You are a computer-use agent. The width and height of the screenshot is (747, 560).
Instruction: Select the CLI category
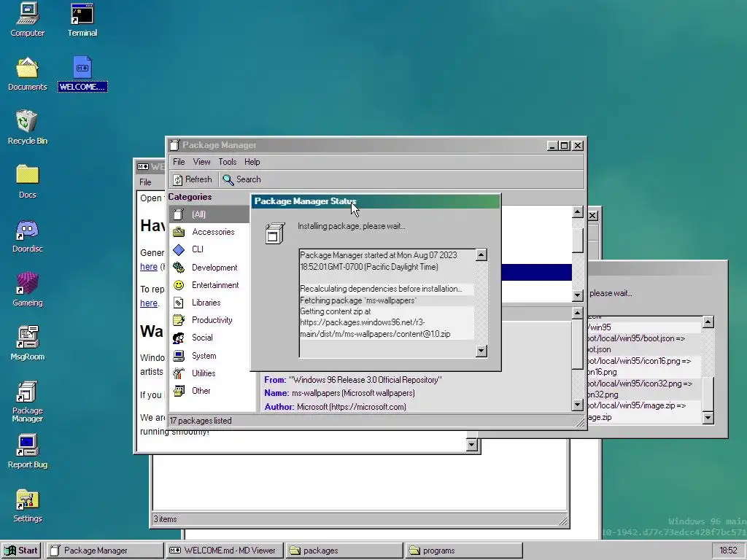pyautogui.click(x=209, y=249)
